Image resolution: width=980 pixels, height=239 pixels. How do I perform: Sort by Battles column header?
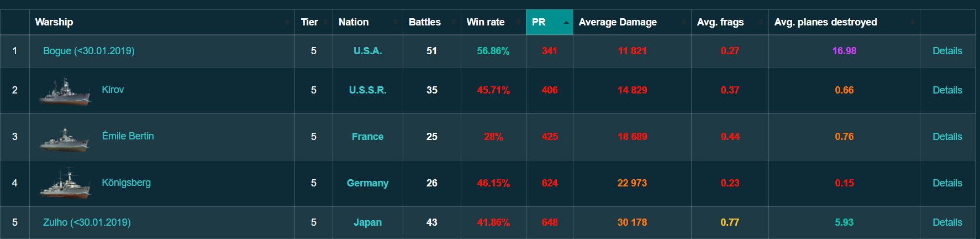[x=424, y=22]
